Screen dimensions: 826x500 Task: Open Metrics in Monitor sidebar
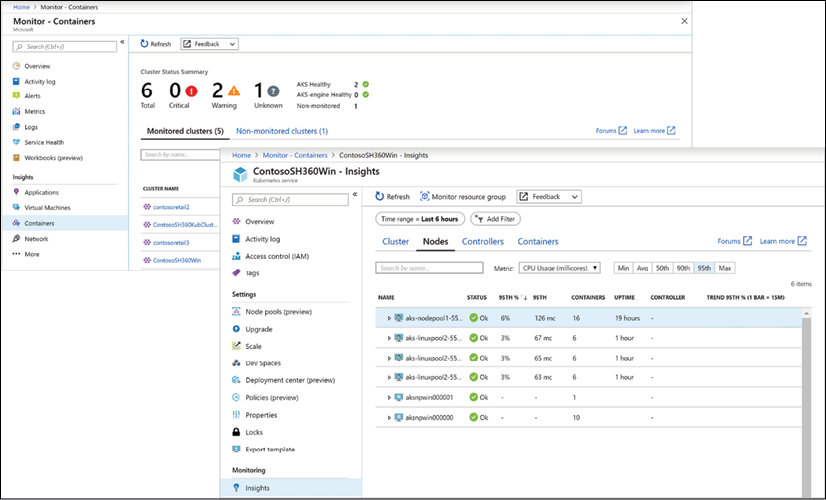click(x=34, y=112)
